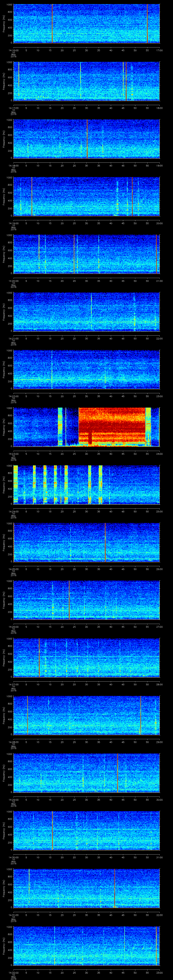Select the spectrogram beginning at 14:27:00

coord(86,658)
